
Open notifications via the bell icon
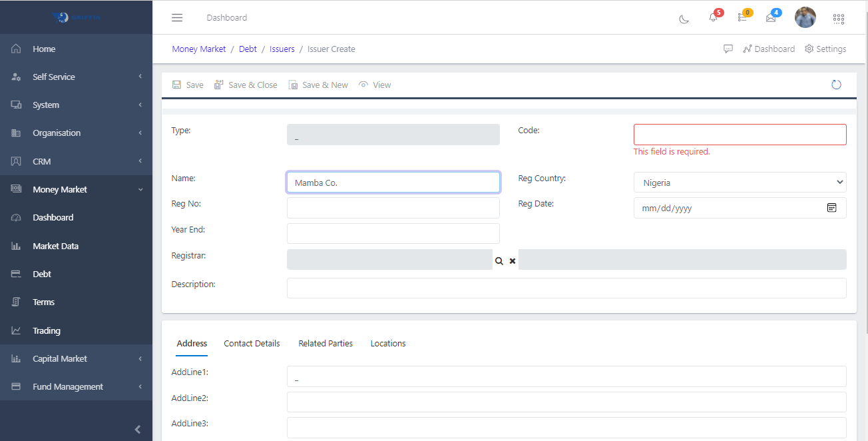click(712, 19)
